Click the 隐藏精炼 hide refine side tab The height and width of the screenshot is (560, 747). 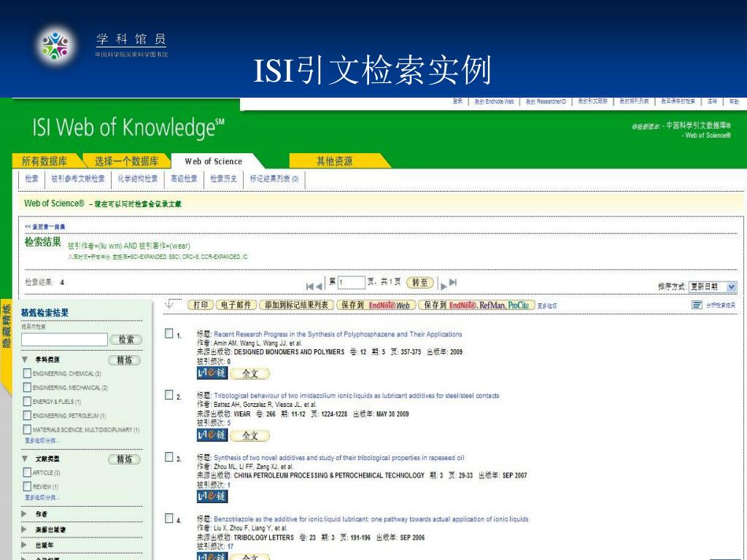tap(6, 327)
